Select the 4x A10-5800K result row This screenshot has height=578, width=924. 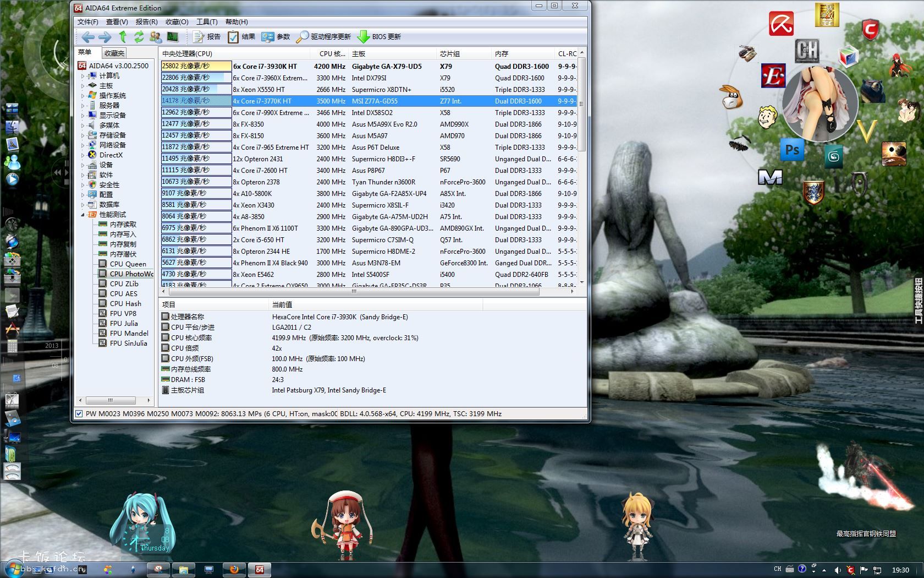pos(369,194)
